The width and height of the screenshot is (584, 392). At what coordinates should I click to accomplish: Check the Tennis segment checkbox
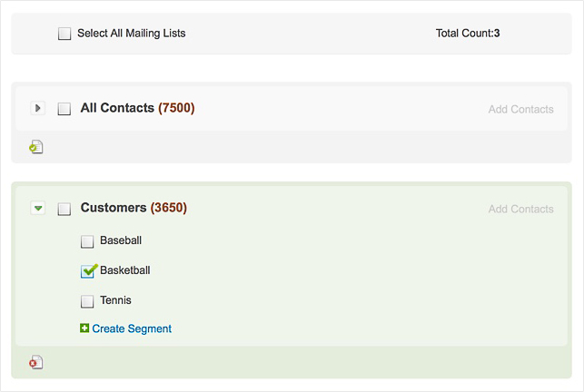click(x=87, y=301)
